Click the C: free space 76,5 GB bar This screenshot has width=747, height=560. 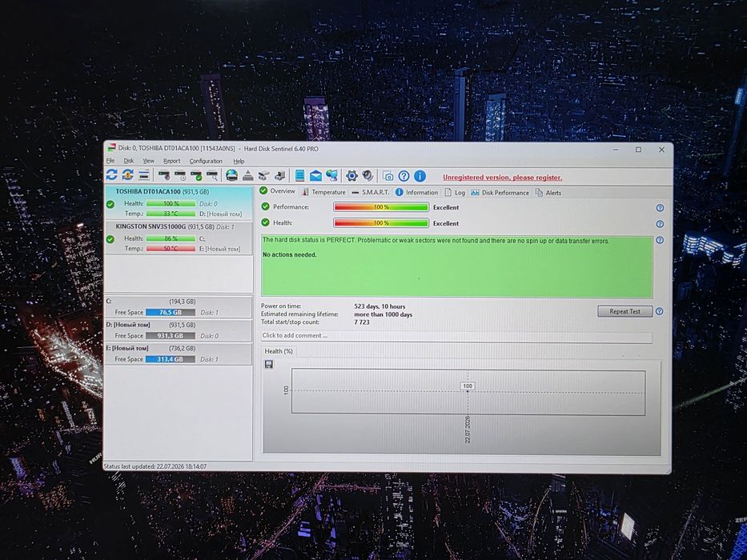170,312
